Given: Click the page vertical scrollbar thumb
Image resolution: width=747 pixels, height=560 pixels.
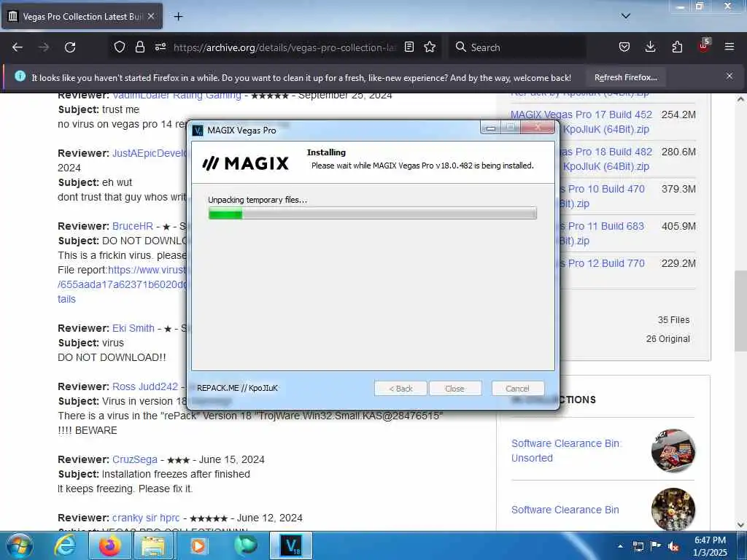Looking at the screenshot, I should 741,312.
